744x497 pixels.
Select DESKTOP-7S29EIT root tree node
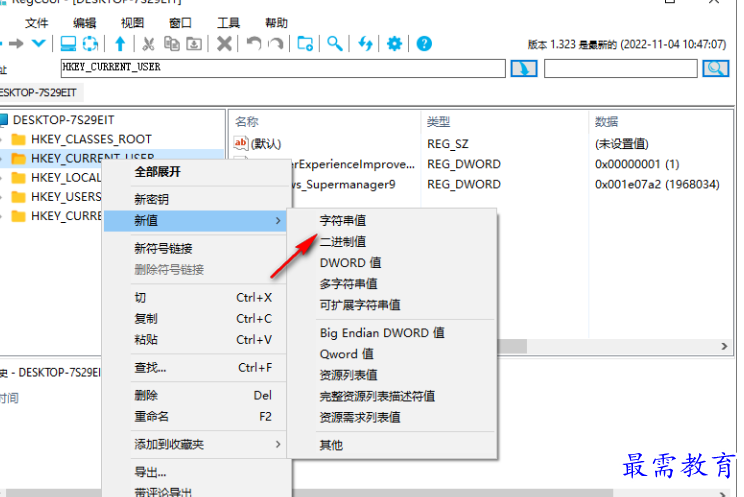click(x=64, y=120)
